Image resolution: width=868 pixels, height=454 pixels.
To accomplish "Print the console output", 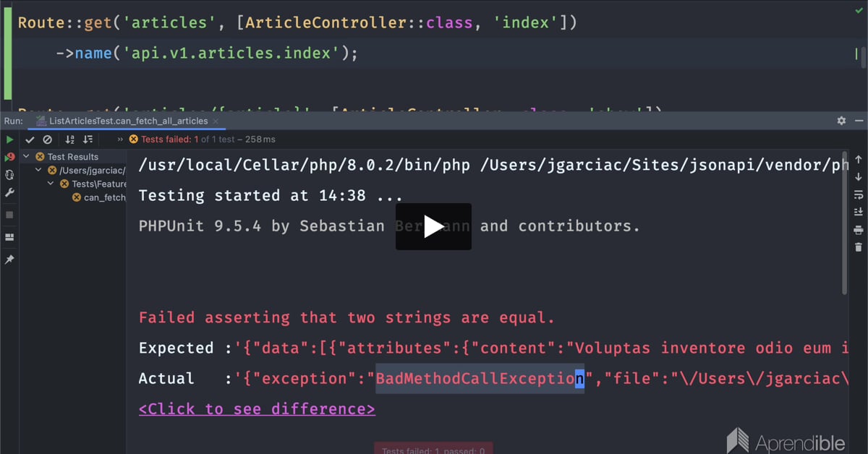I will tap(859, 230).
